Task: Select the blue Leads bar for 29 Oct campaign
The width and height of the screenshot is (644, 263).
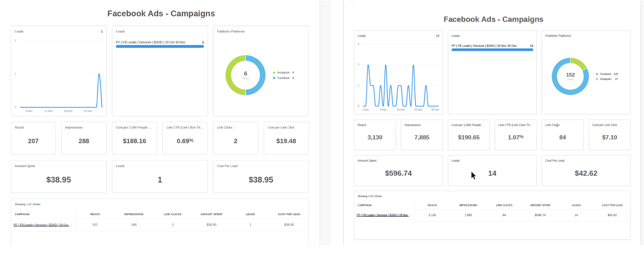Action: tap(160, 46)
